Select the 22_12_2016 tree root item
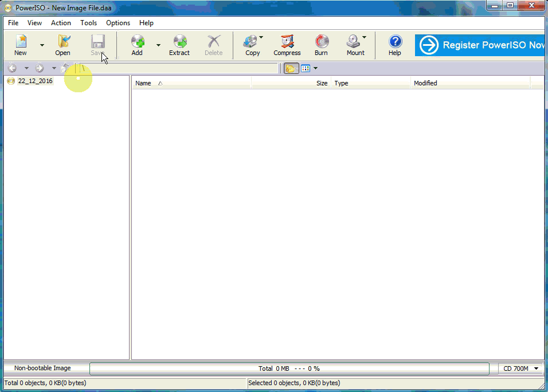The image size is (548, 392). [35, 81]
